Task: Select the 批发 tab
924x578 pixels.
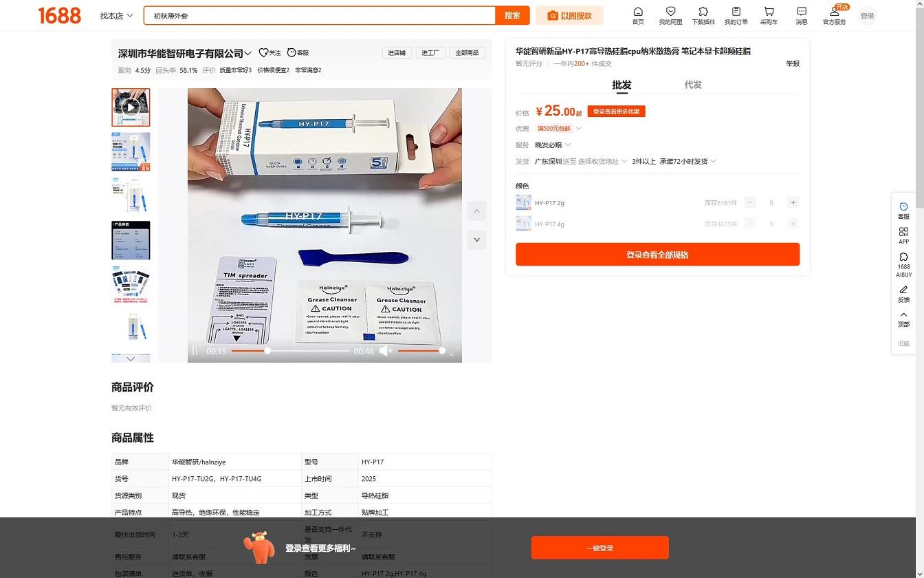Action: coord(621,85)
